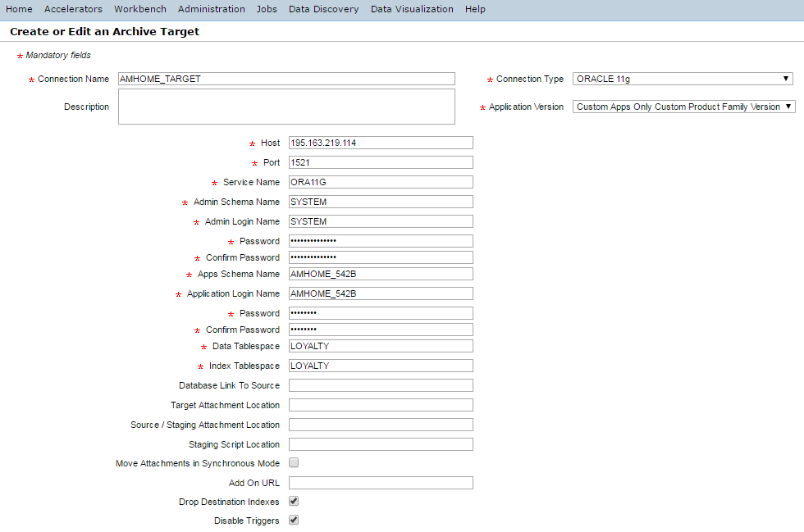Expand the Application Version dropdown
Screen dimensions: 804x532
[684, 107]
